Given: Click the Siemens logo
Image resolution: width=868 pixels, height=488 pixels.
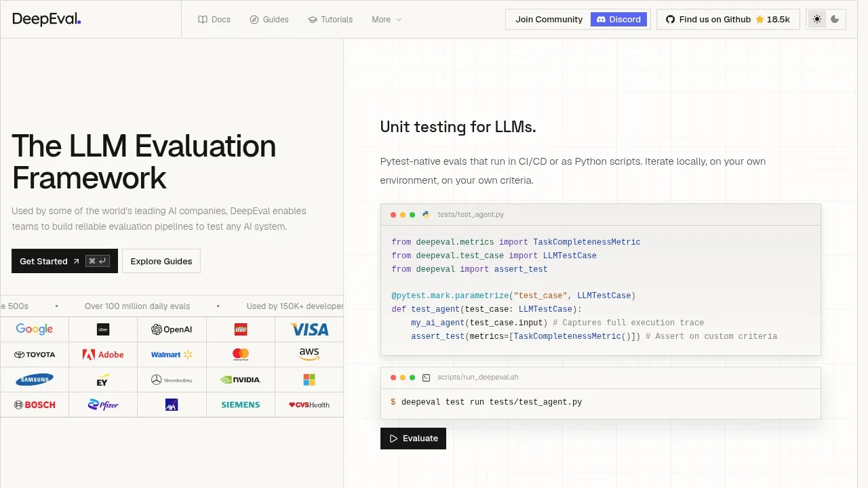Looking at the screenshot, I should click(x=241, y=405).
